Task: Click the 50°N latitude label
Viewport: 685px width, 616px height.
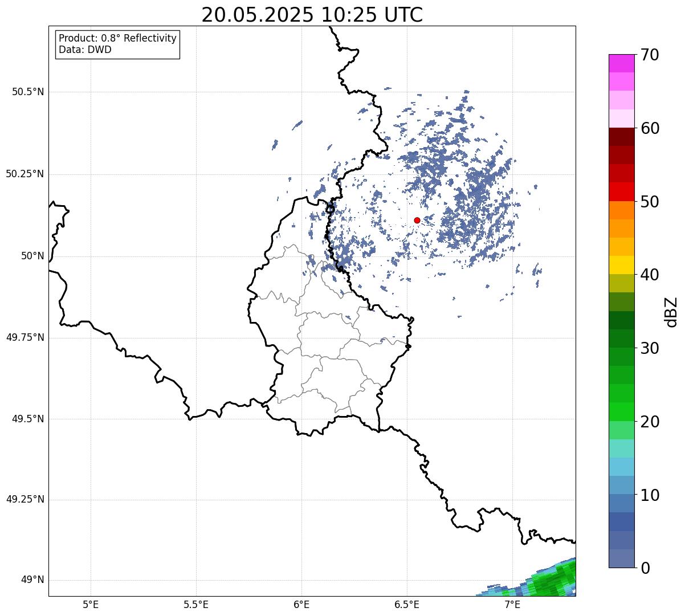Action: 32,256
